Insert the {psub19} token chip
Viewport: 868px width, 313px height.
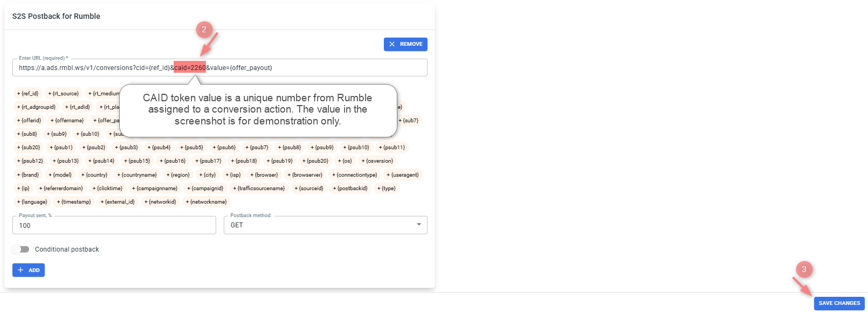[280, 161]
